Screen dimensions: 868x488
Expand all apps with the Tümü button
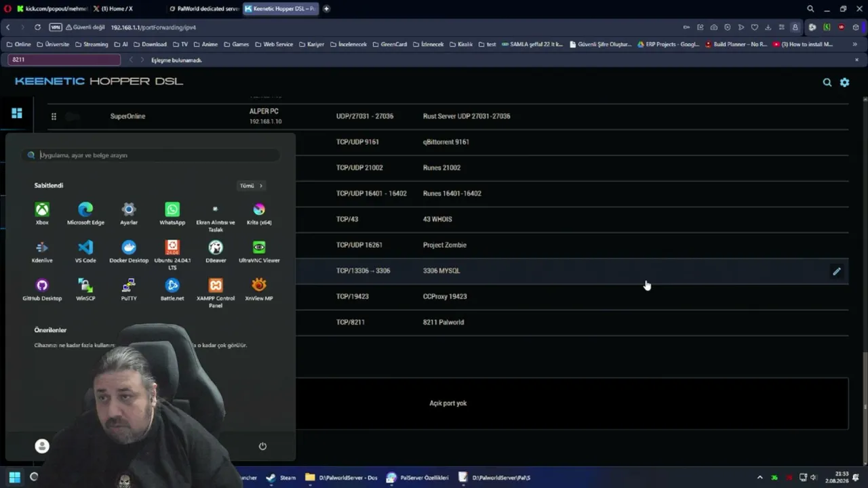point(251,186)
